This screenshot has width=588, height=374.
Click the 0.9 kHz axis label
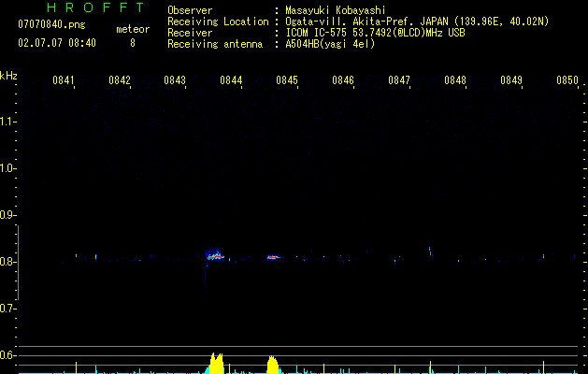7,215
